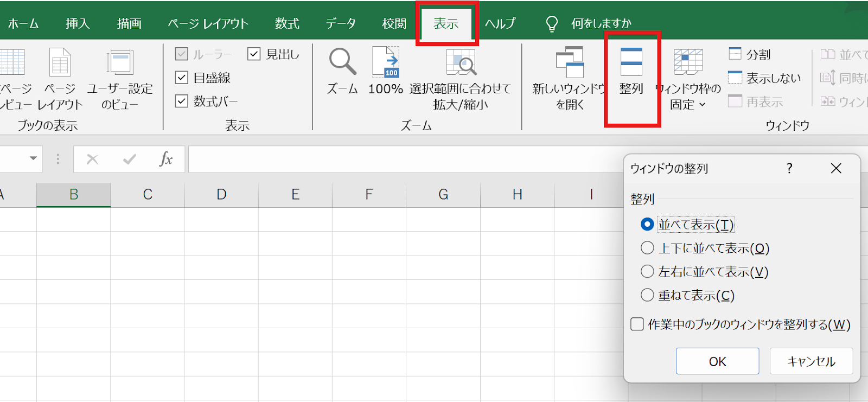The width and height of the screenshot is (868, 402).
Task: Click the 整列 arrange windows icon
Action: click(x=631, y=62)
